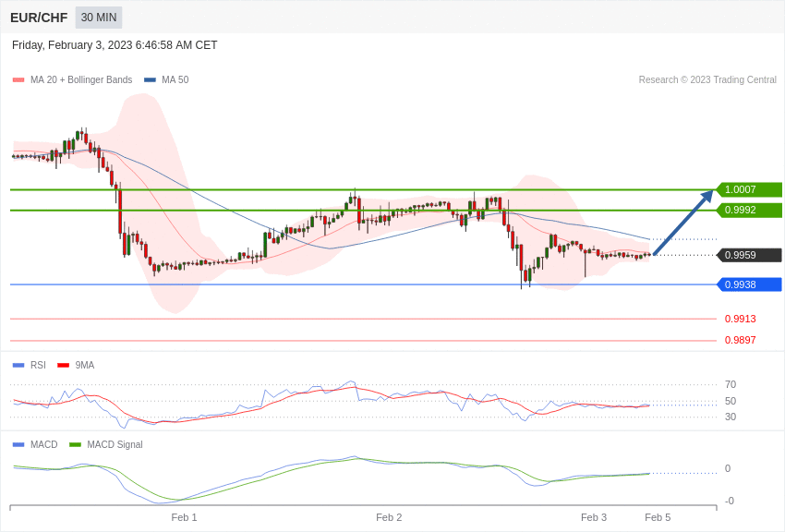This screenshot has height=532, width=785.
Task: Click the 1.0007 resistance price tag
Action: tap(749, 189)
